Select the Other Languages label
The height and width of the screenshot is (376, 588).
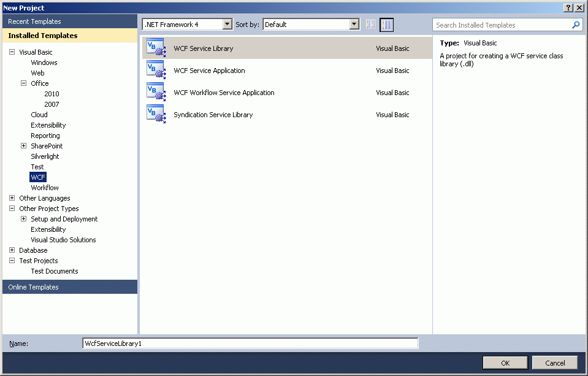point(45,198)
